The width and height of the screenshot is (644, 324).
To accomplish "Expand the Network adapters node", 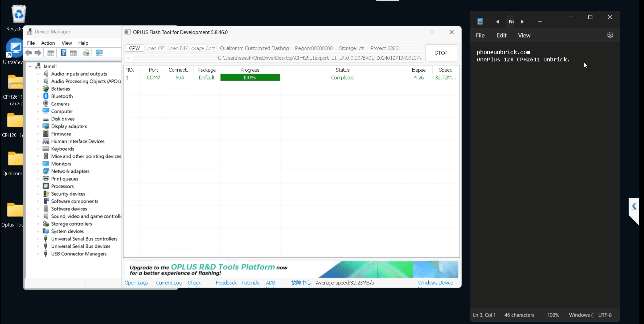I will 38,171.
